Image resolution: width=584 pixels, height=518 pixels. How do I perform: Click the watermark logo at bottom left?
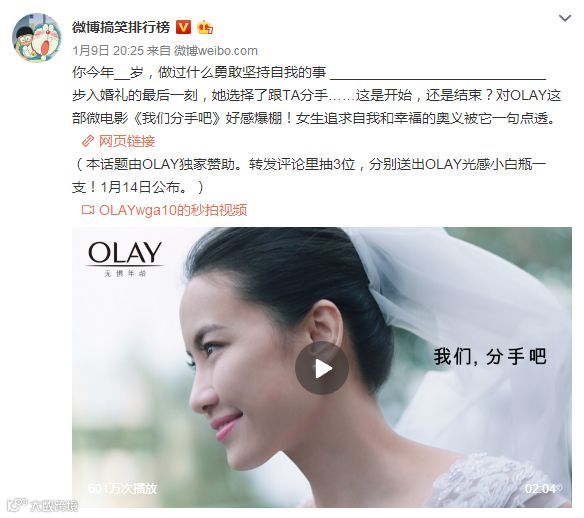[42, 505]
